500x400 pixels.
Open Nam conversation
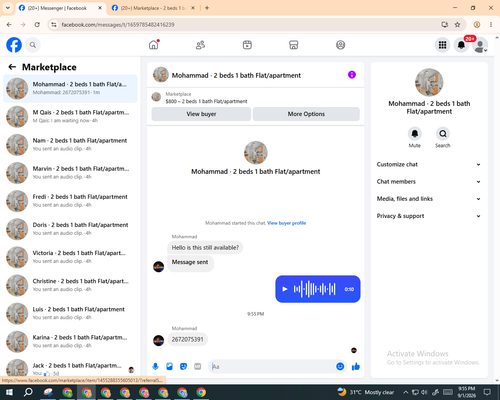pos(70,145)
